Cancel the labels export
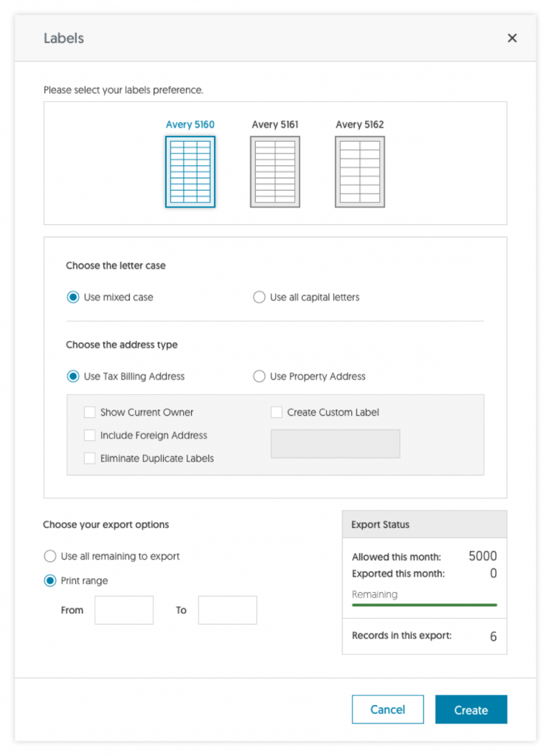Viewport: 551px width, 756px height. coord(388,709)
